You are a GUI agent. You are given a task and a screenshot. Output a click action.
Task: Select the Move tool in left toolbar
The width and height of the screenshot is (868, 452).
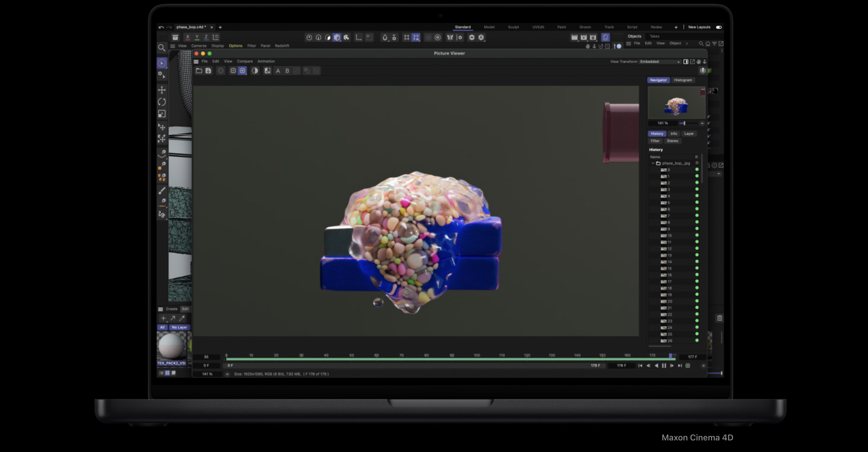(x=162, y=90)
